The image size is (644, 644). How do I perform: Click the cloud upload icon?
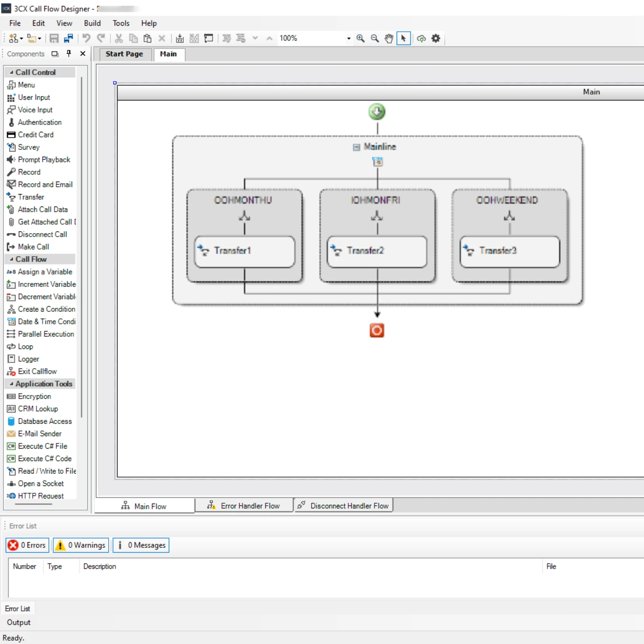point(421,39)
